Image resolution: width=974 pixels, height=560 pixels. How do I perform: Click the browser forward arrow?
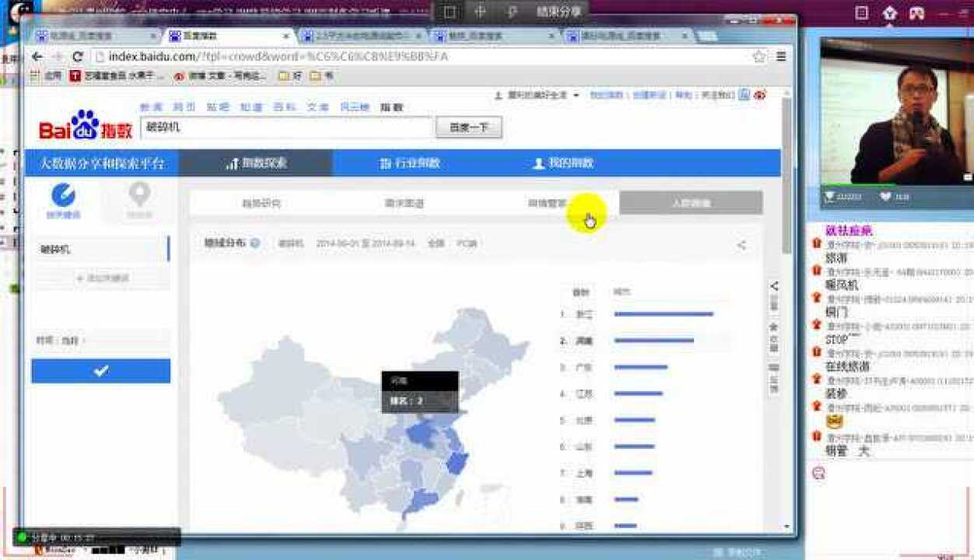(57, 57)
